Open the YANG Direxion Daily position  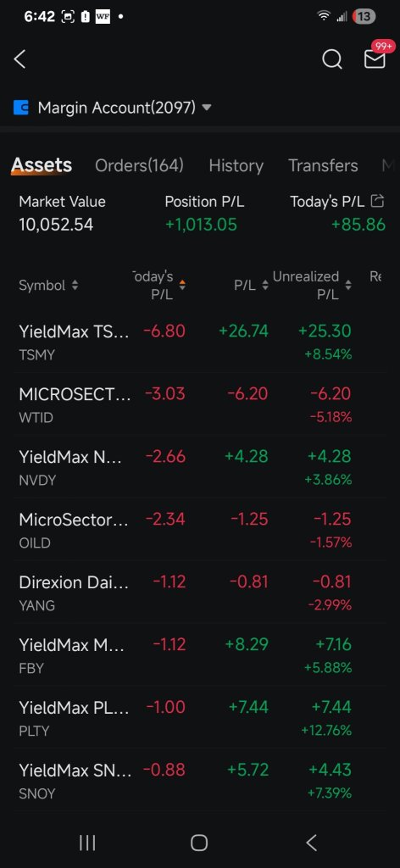pyautogui.click(x=200, y=593)
